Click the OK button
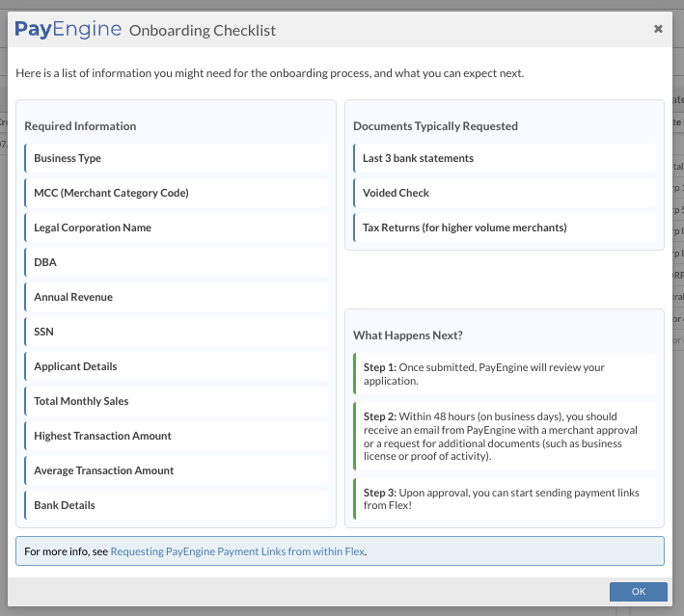684x616 pixels. [x=638, y=592]
